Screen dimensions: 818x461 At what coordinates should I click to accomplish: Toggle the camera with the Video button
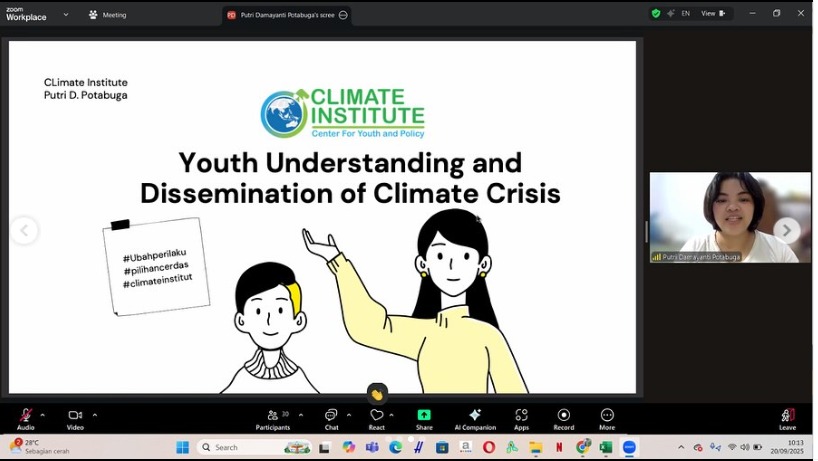pos(75,416)
